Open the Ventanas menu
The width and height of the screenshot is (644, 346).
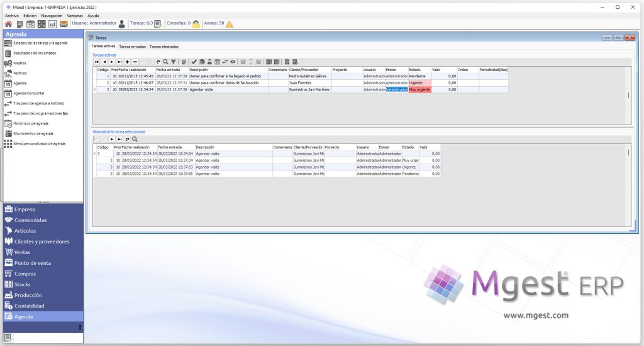pyautogui.click(x=75, y=16)
